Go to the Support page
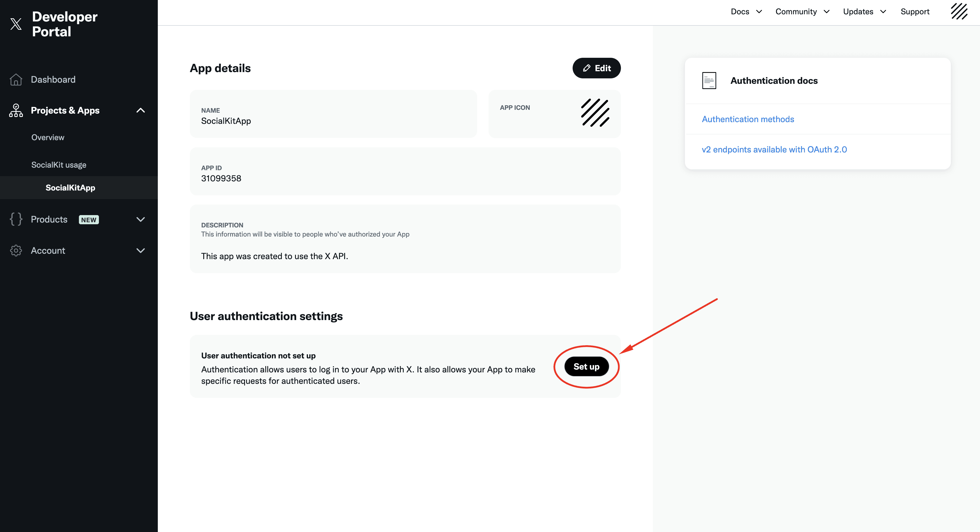The height and width of the screenshot is (532, 980). click(915, 12)
